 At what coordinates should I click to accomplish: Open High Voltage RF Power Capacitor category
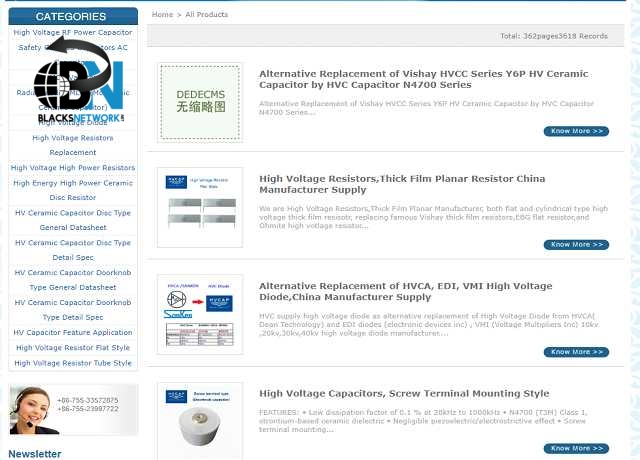point(73,32)
